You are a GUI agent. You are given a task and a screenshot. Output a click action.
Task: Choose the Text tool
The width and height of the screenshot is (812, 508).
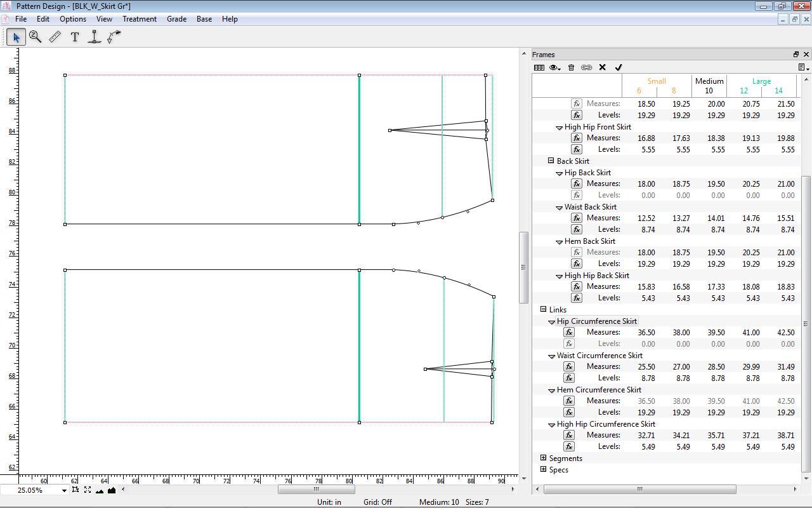[x=75, y=37]
